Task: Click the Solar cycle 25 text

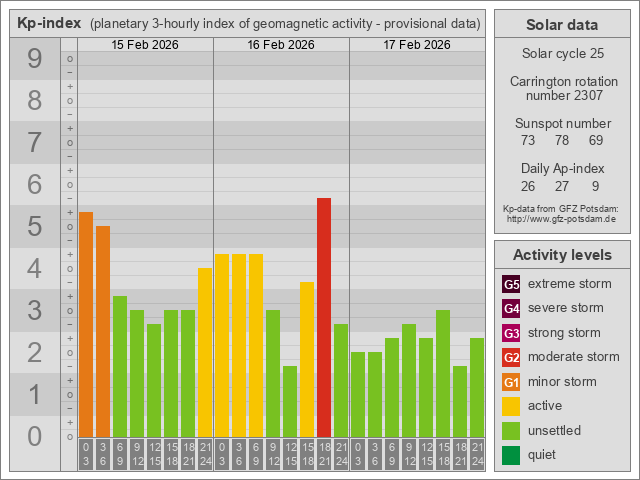Action: click(561, 52)
